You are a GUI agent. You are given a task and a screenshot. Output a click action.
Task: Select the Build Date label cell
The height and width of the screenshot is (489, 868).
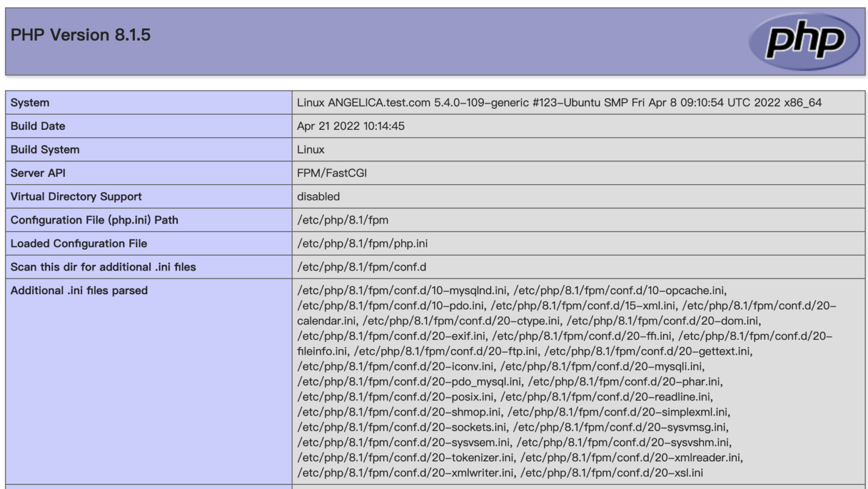click(38, 126)
